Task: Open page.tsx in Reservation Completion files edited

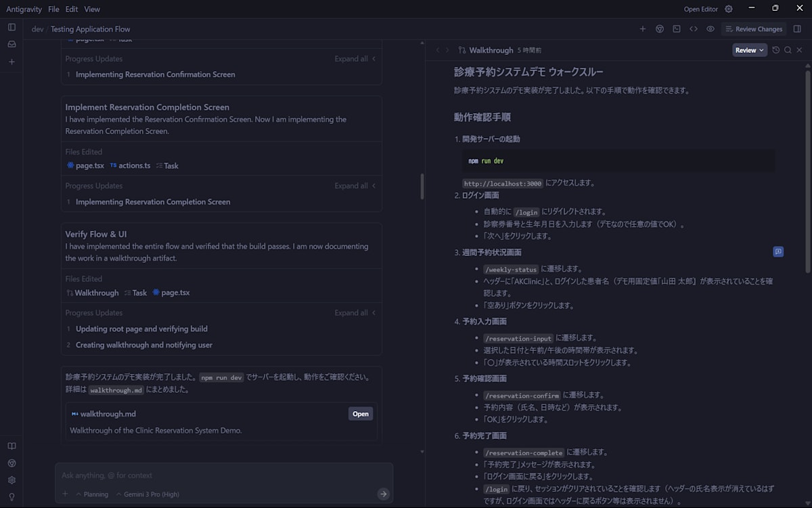Action: pyautogui.click(x=85, y=165)
